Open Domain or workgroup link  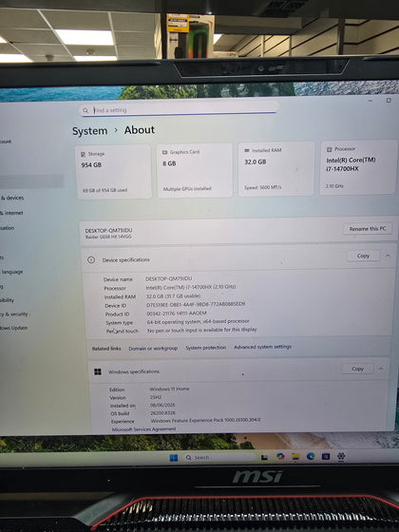(153, 349)
